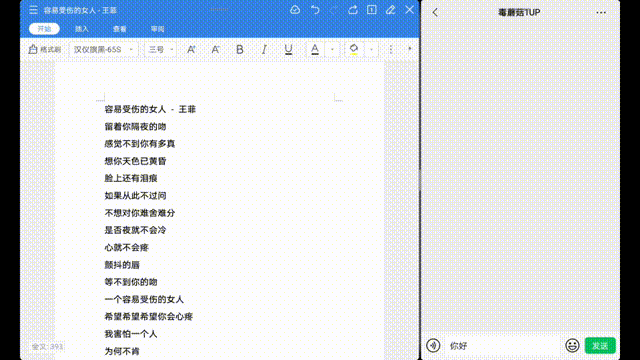
Task: Click the line 不想对你难舍难分
Action: click(140, 213)
